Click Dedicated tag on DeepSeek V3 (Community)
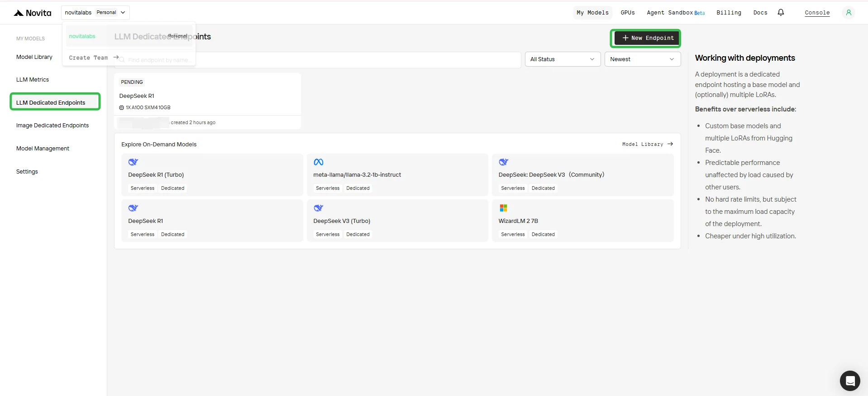 pyautogui.click(x=543, y=188)
